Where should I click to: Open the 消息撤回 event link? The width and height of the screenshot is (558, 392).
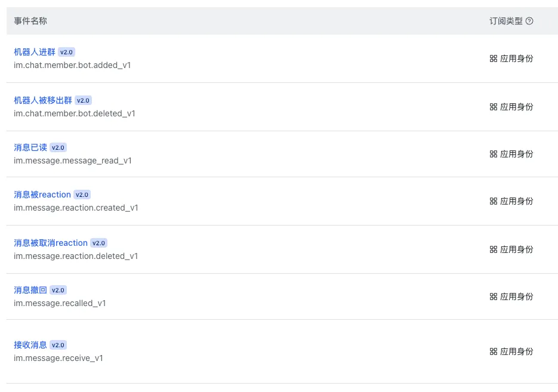(30, 290)
